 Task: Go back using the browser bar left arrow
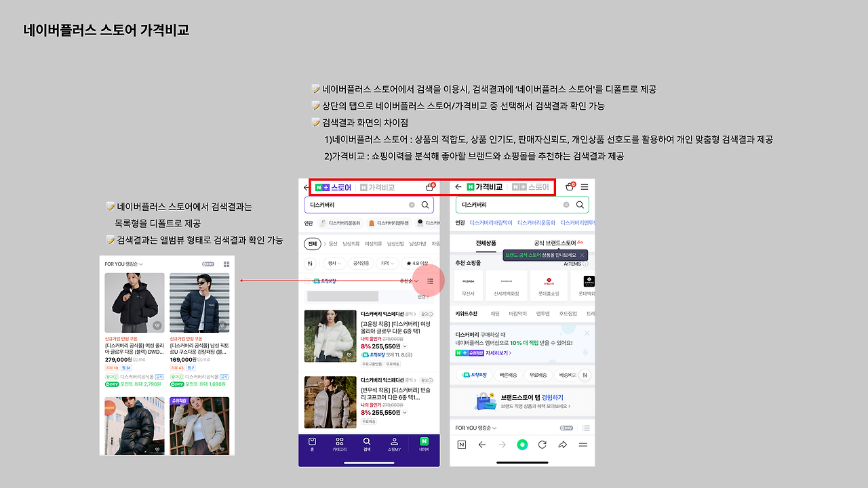[482, 445]
